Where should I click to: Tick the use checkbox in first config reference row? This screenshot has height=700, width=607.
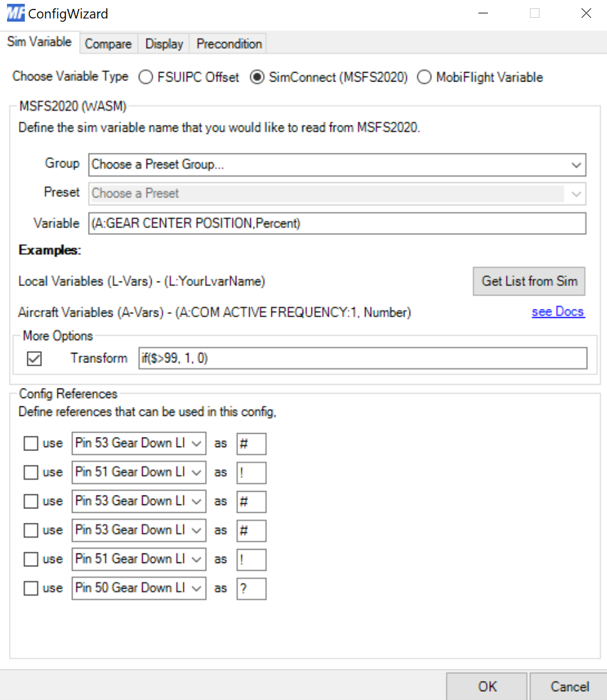point(31,443)
